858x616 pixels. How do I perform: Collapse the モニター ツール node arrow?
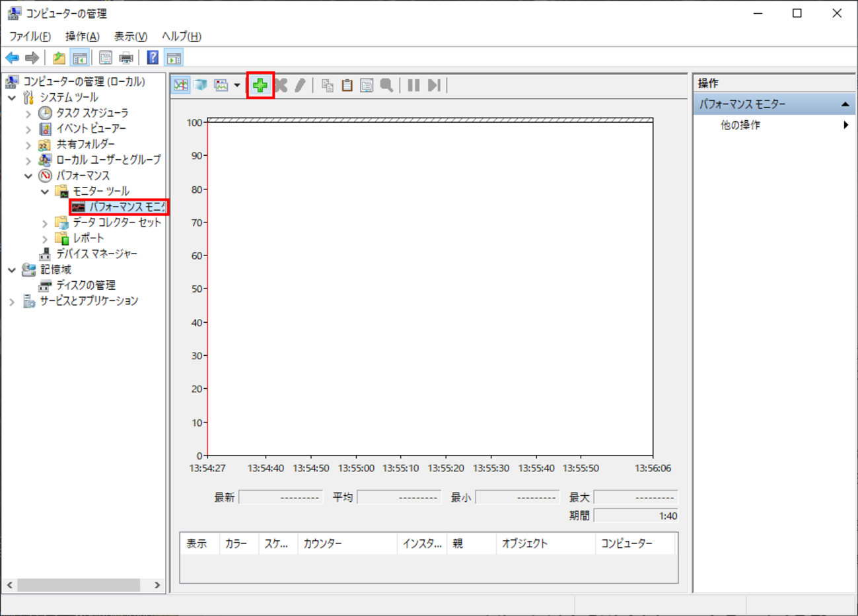pos(45,191)
